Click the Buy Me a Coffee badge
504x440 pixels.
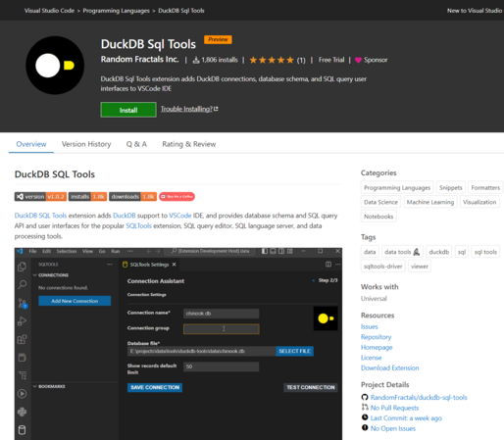point(176,196)
